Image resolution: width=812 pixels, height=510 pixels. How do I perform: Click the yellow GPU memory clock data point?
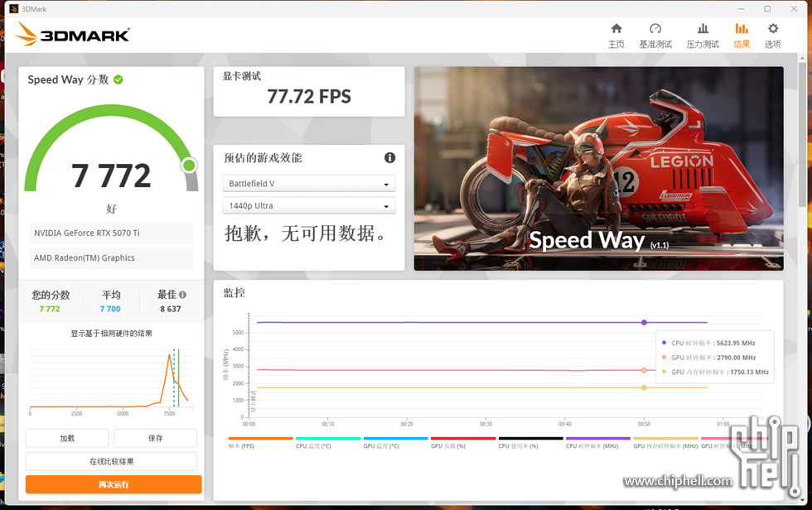click(645, 387)
